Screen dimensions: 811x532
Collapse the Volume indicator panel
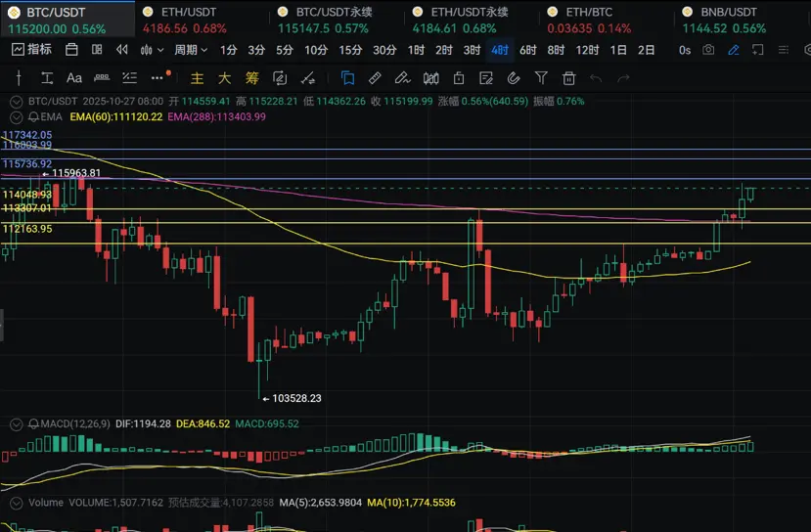17,503
